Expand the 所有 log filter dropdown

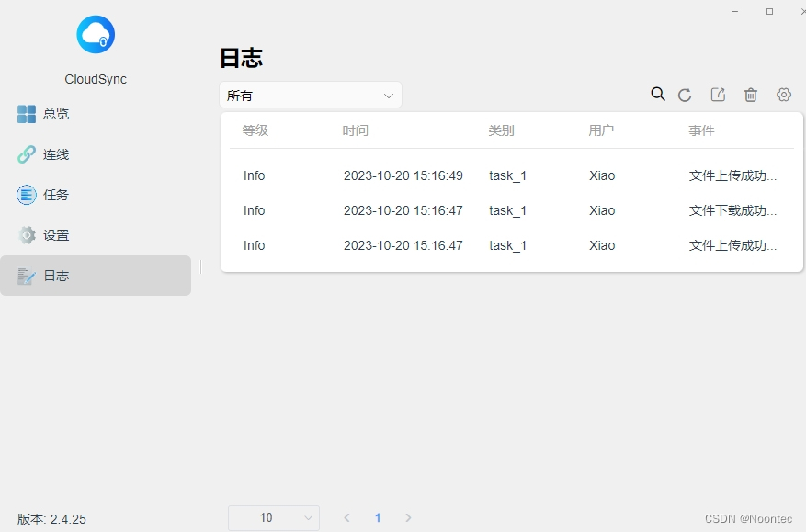click(x=311, y=96)
